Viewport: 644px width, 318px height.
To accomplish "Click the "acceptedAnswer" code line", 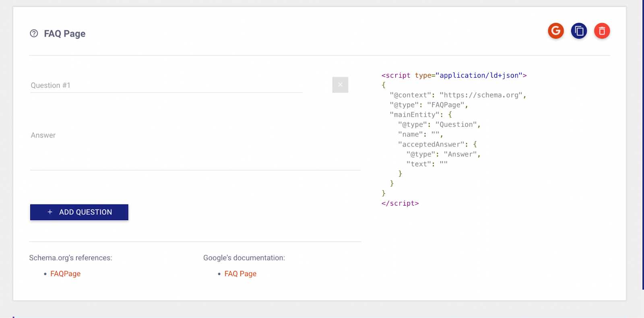I will coord(438,145).
